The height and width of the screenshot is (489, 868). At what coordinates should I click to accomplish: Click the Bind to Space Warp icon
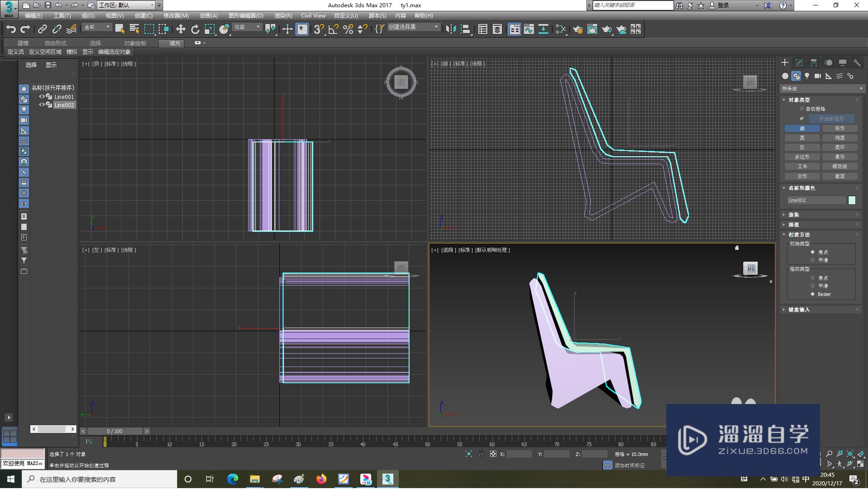point(71,29)
